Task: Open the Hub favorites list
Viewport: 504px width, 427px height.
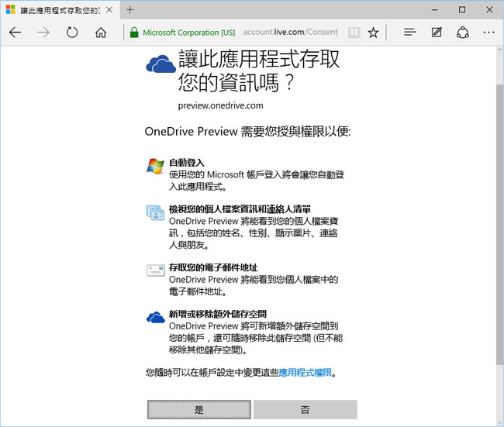Action: click(x=410, y=32)
